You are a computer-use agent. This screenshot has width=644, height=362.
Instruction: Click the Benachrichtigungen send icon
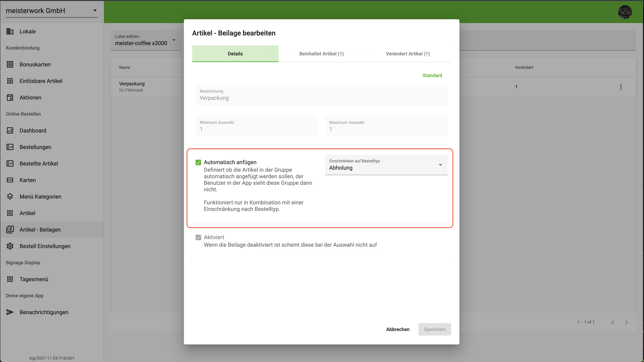(10, 312)
